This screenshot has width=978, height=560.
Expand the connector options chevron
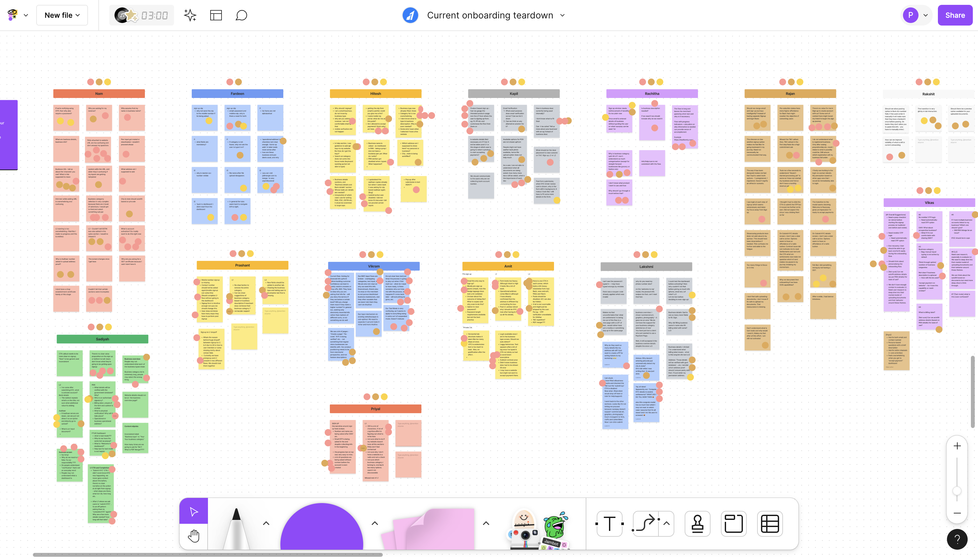pyautogui.click(x=666, y=523)
